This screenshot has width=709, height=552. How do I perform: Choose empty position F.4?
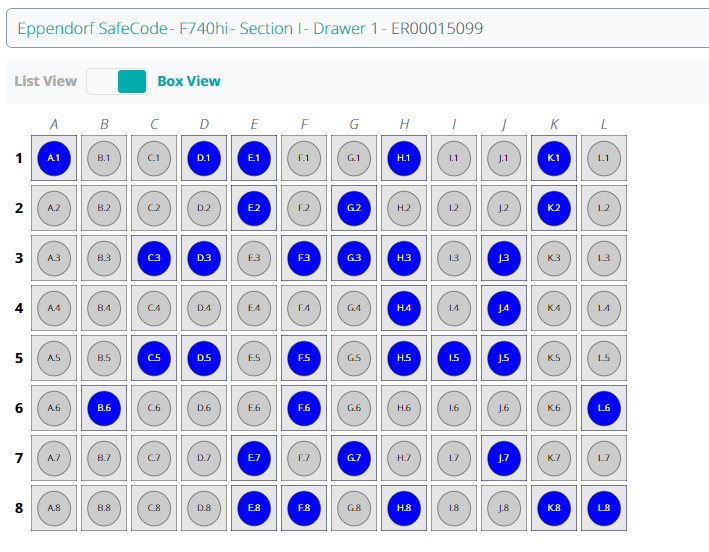pyautogui.click(x=304, y=308)
